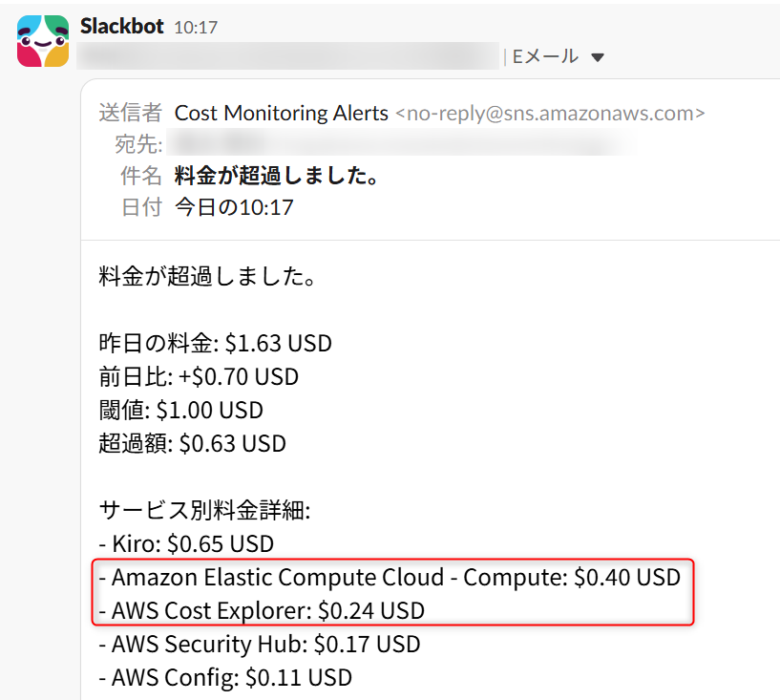
Task: Click the AWS Cost Explorer $0.24 entry
Action: tap(262, 610)
